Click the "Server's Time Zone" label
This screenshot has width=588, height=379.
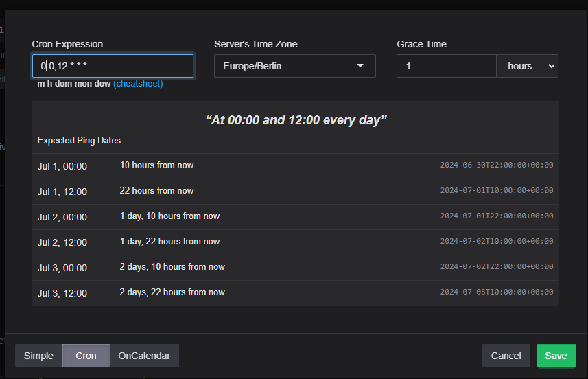[256, 44]
